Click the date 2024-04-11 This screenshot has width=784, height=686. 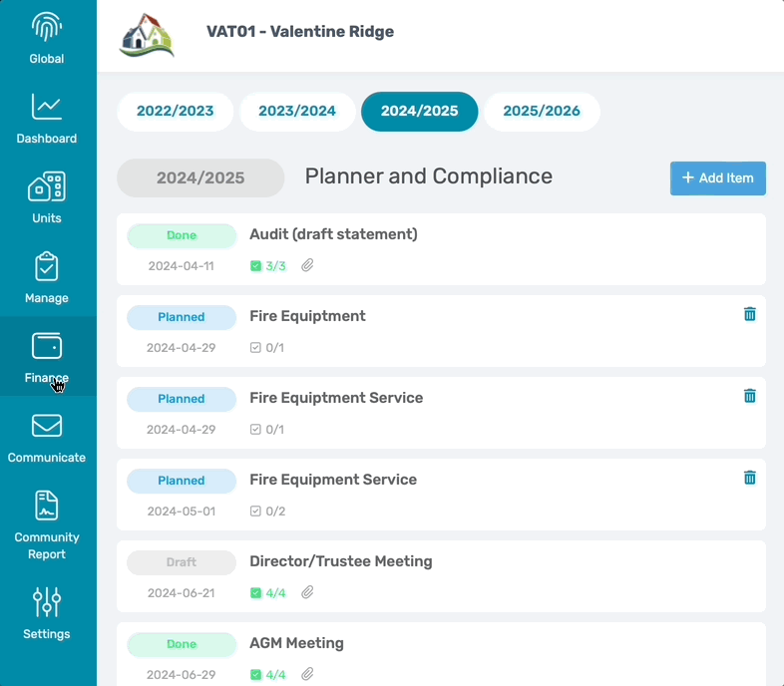[181, 266]
